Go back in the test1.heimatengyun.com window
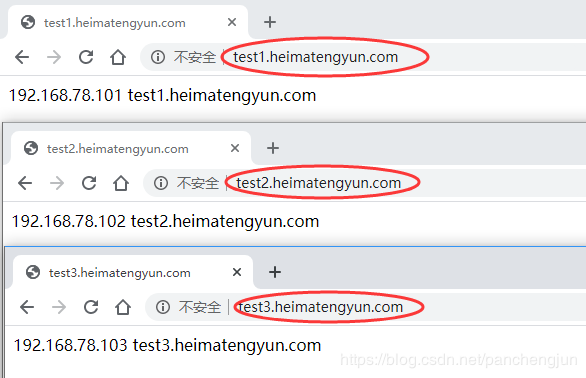The image size is (586, 378). 22,57
